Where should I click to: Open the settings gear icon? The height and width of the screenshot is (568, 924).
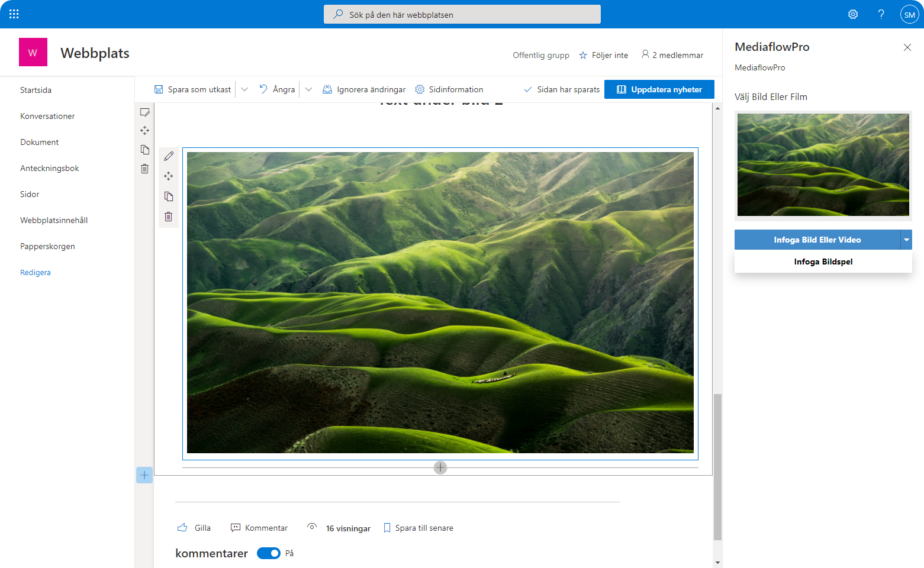(853, 14)
